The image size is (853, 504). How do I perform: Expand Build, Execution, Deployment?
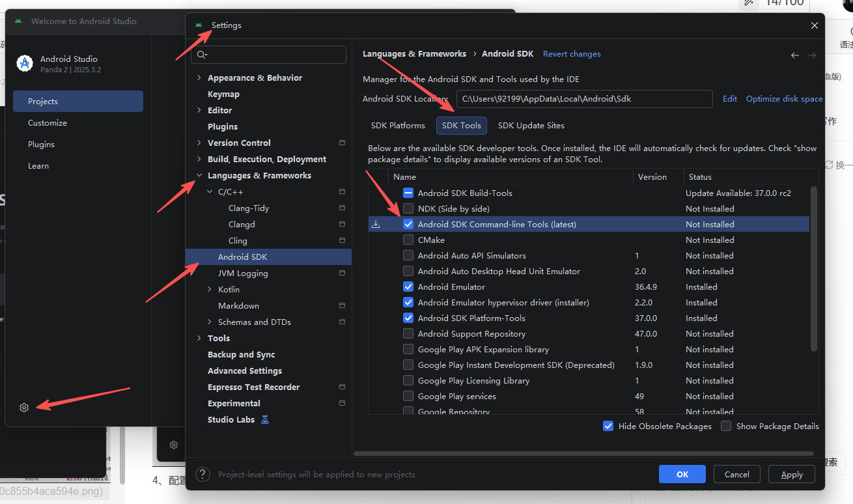tap(199, 160)
